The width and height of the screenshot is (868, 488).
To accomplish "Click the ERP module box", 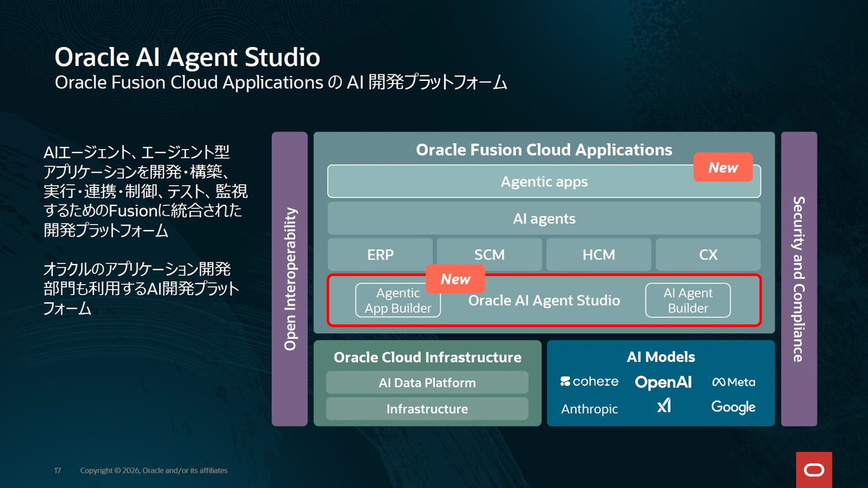I will coord(380,255).
